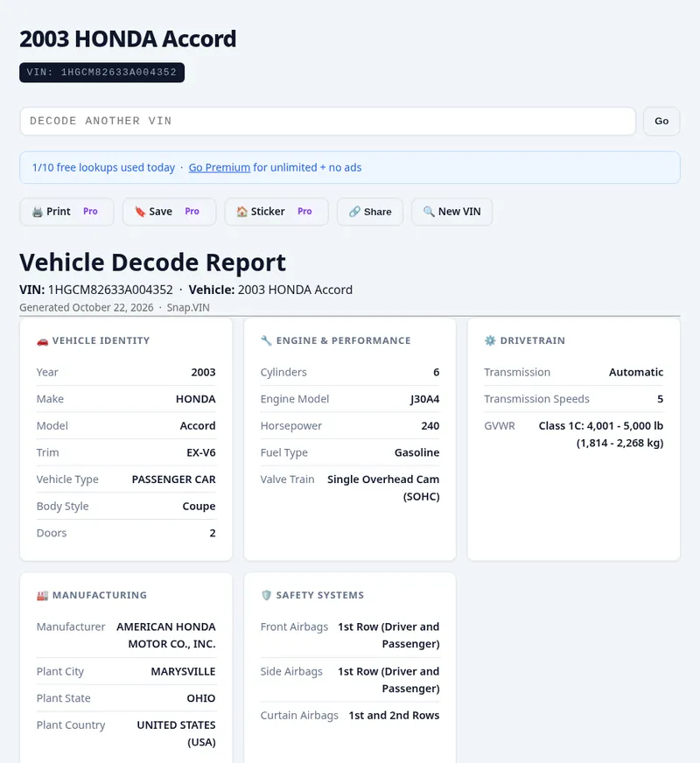Click the '2003 HONDA Accord' page title
Viewport: 700px width, 763px height.
click(x=128, y=38)
